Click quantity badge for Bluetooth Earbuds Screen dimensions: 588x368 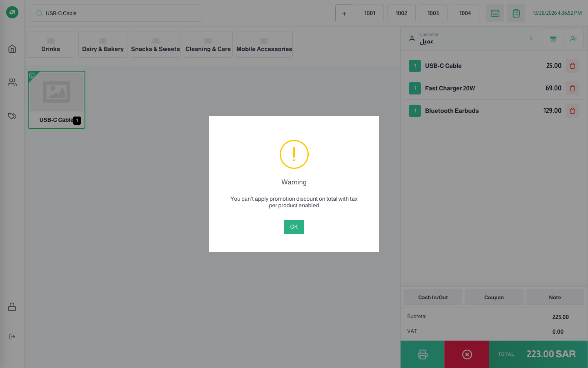[415, 111]
